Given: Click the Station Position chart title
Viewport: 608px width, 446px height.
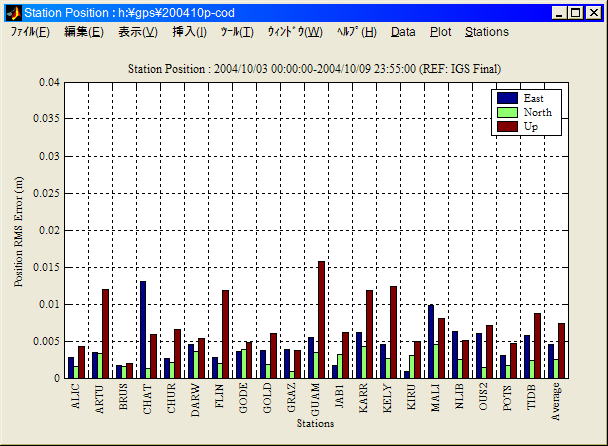Looking at the screenshot, I should click(x=315, y=68).
